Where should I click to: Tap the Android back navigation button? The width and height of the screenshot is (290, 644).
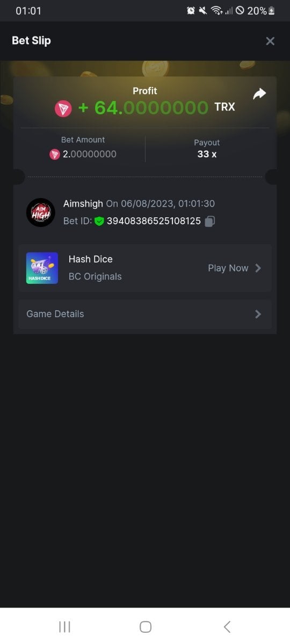227,626
